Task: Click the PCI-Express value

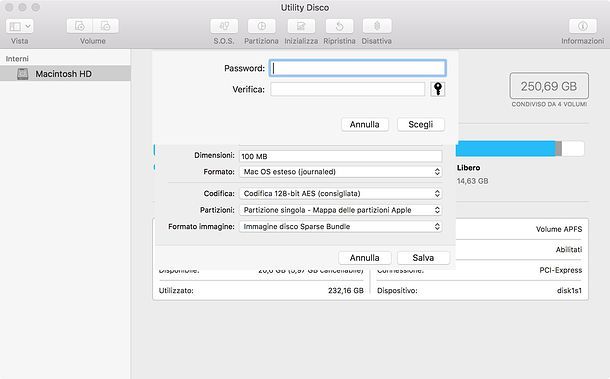Action: [x=561, y=270]
